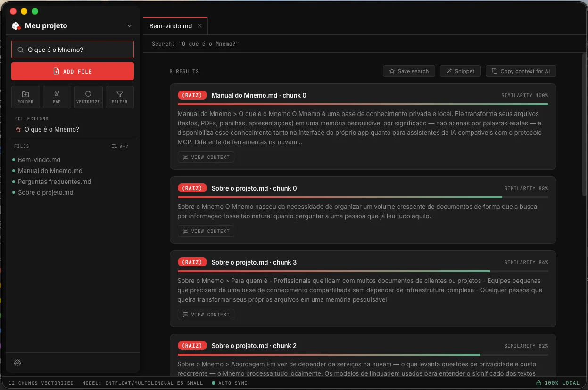
Task: Open result title Sobre o projeto.md · chunk 2
Action: coord(254,346)
